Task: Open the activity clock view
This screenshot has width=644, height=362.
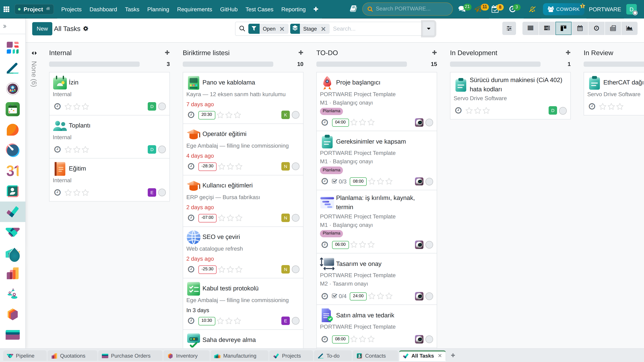Action: tap(596, 29)
